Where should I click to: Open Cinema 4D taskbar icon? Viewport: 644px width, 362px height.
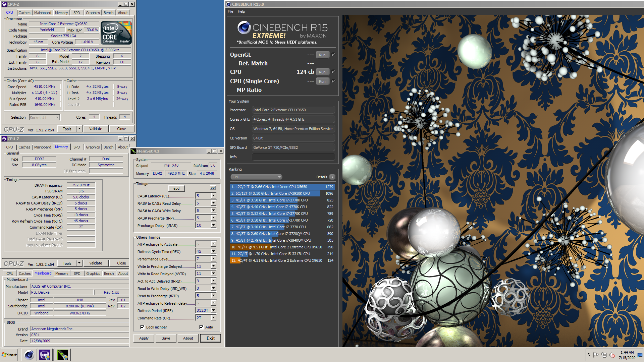click(29, 355)
